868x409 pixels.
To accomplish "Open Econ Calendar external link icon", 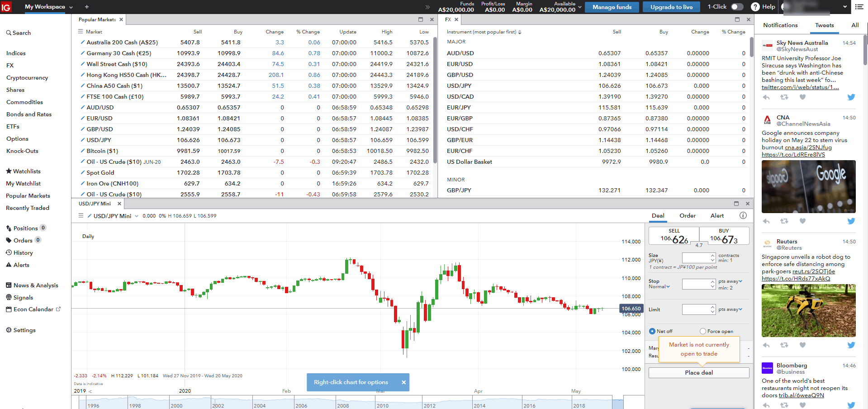I will pos(58,309).
